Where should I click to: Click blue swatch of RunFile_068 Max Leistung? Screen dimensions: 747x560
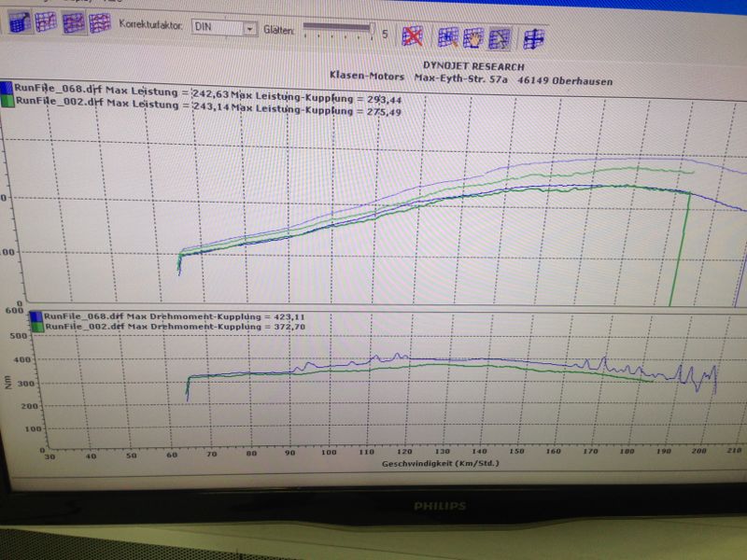(x=7, y=89)
